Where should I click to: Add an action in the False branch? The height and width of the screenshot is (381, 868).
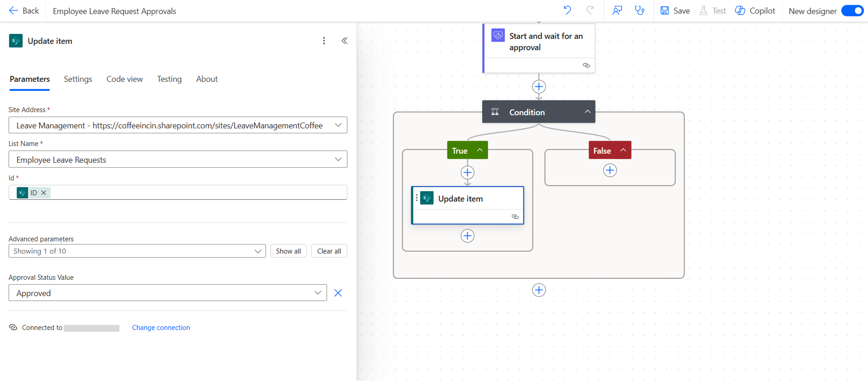(x=610, y=170)
